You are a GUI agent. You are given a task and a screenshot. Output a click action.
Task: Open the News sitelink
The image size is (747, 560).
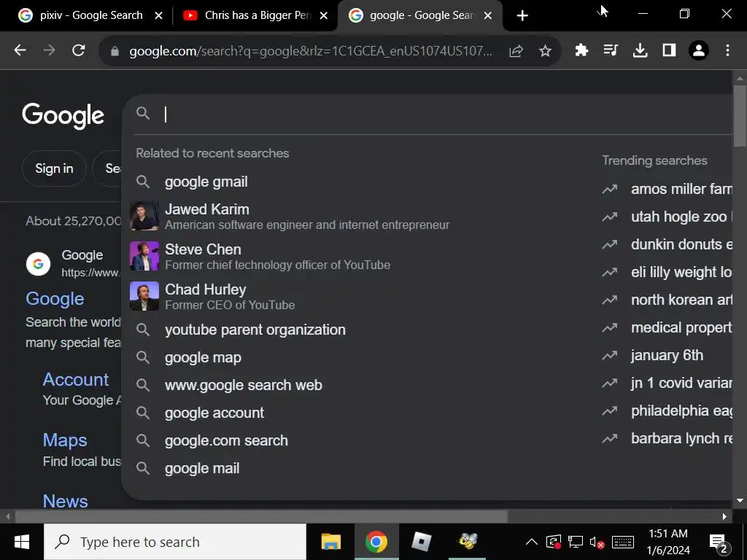(65, 501)
